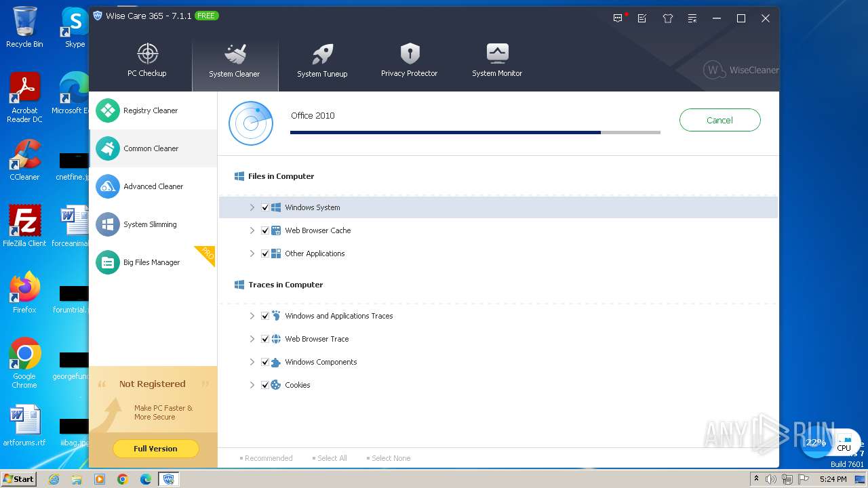Open Chrome from the taskbar

122,479
